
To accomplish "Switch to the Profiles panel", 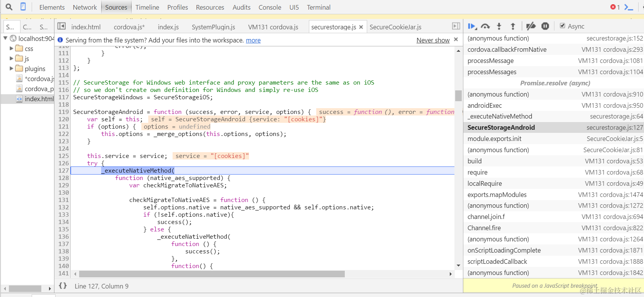I will (178, 7).
